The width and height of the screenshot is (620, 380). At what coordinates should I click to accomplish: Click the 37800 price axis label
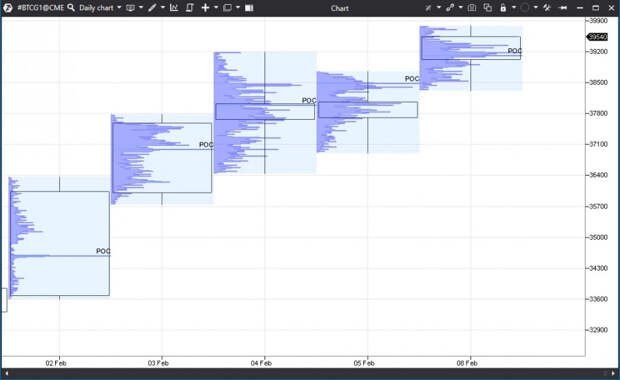coord(599,113)
